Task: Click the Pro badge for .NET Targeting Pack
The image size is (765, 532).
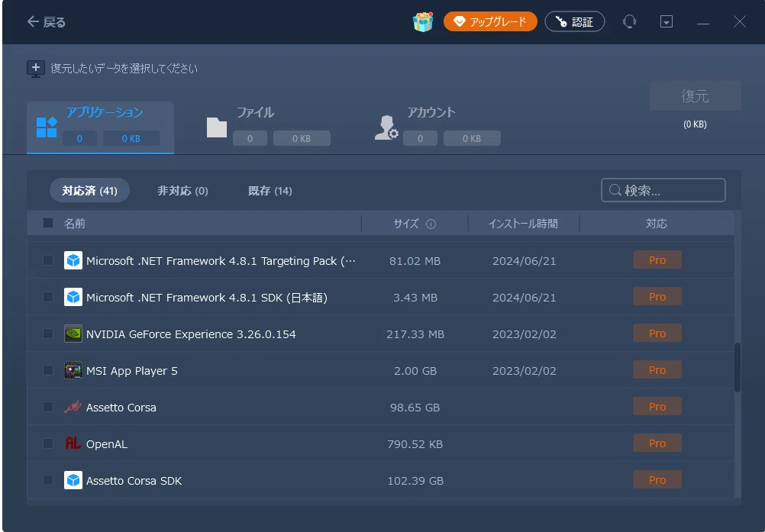Action: (657, 260)
